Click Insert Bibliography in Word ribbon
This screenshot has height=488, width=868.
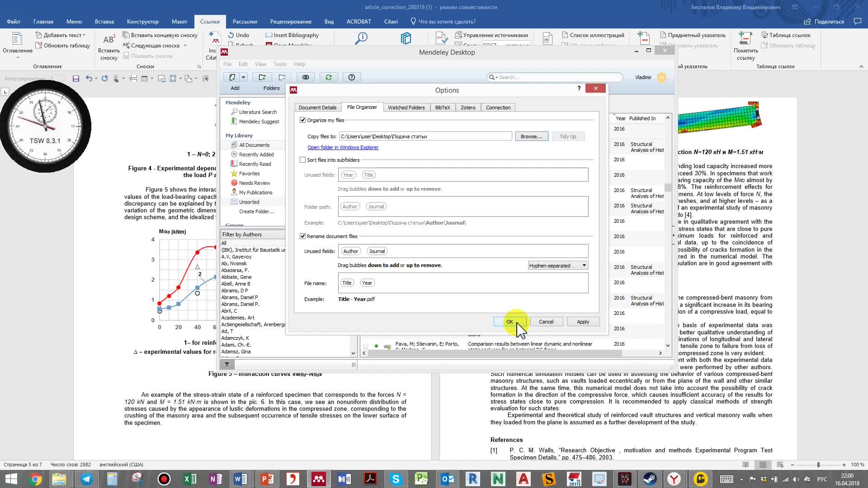(x=292, y=35)
